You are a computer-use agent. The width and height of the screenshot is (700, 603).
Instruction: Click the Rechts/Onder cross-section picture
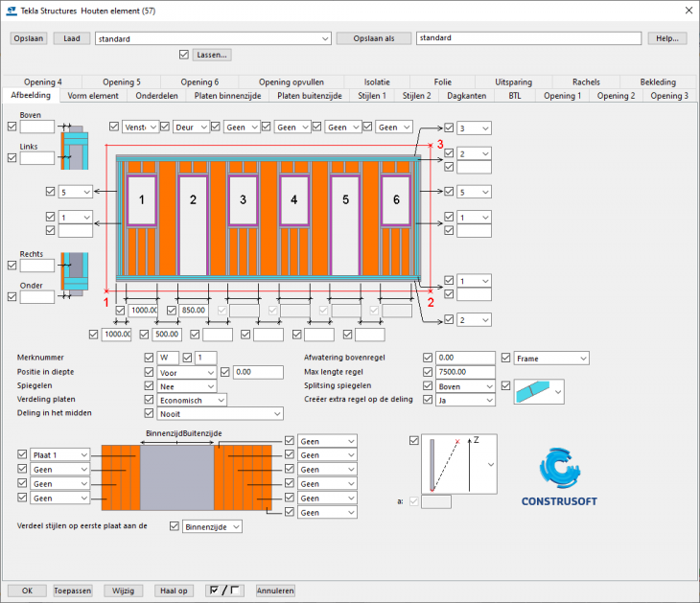coord(74,276)
